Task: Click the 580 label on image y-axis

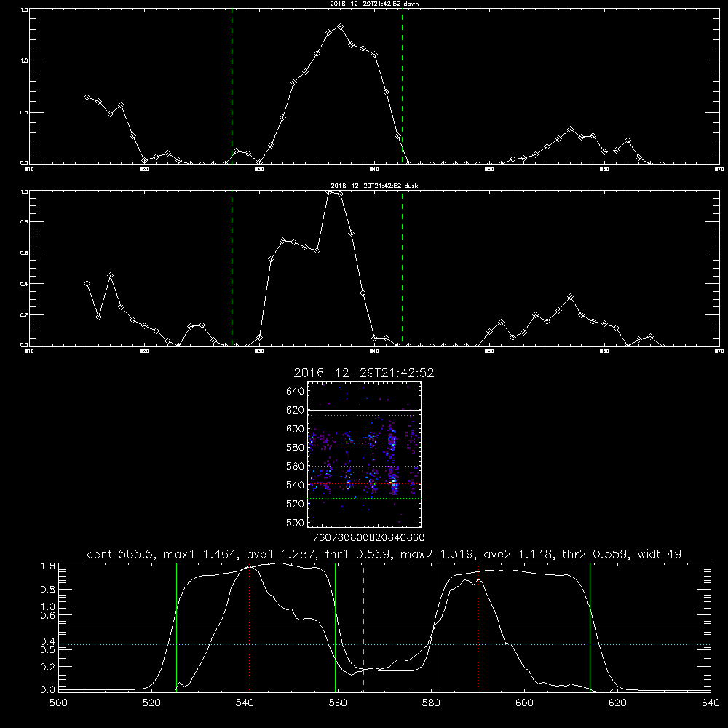Action: pyautogui.click(x=296, y=448)
